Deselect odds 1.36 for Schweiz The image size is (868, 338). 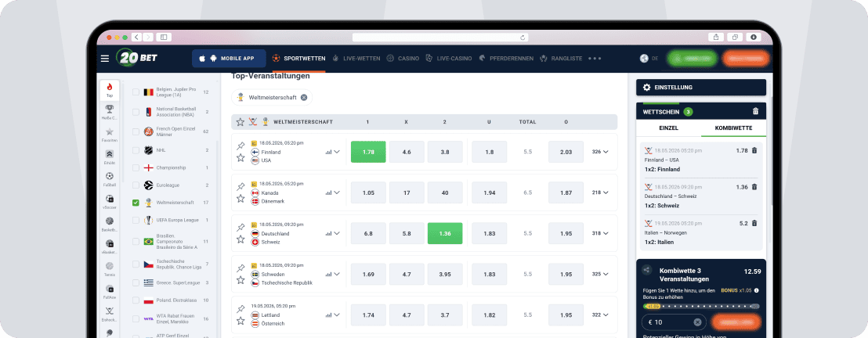[x=445, y=233]
